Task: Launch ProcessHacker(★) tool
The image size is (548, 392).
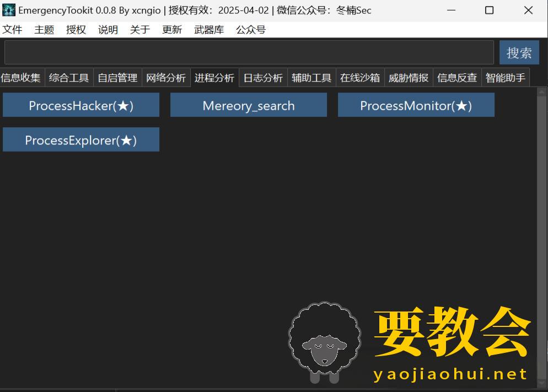Action: click(81, 105)
